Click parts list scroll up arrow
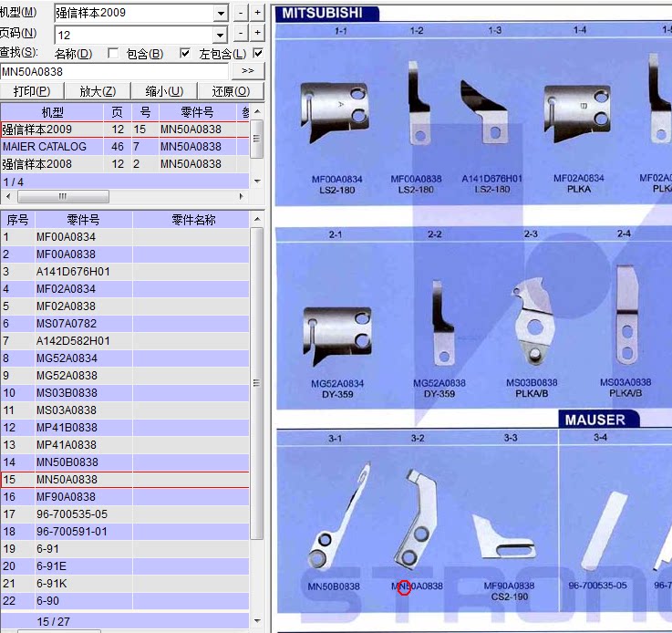The width and height of the screenshot is (672, 633). [257, 219]
